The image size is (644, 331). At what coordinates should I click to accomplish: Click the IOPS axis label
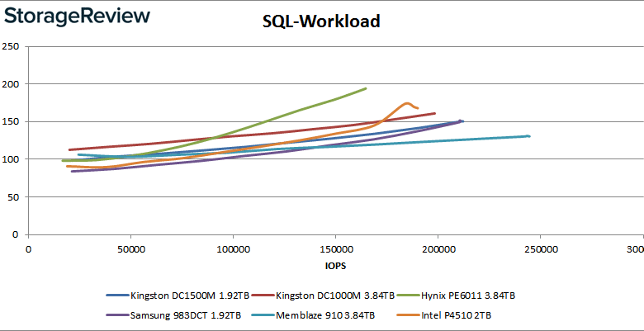pos(335,266)
